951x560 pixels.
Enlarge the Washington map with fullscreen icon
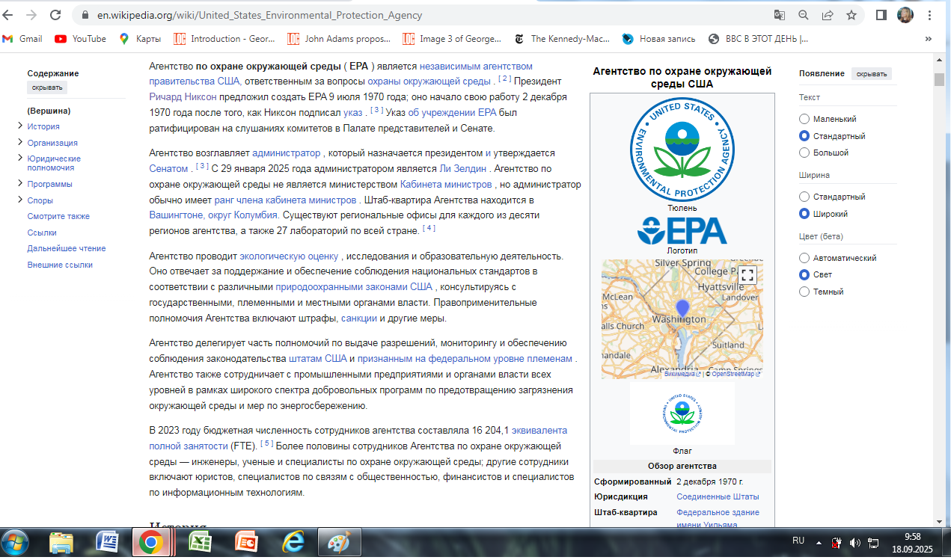pyautogui.click(x=747, y=274)
